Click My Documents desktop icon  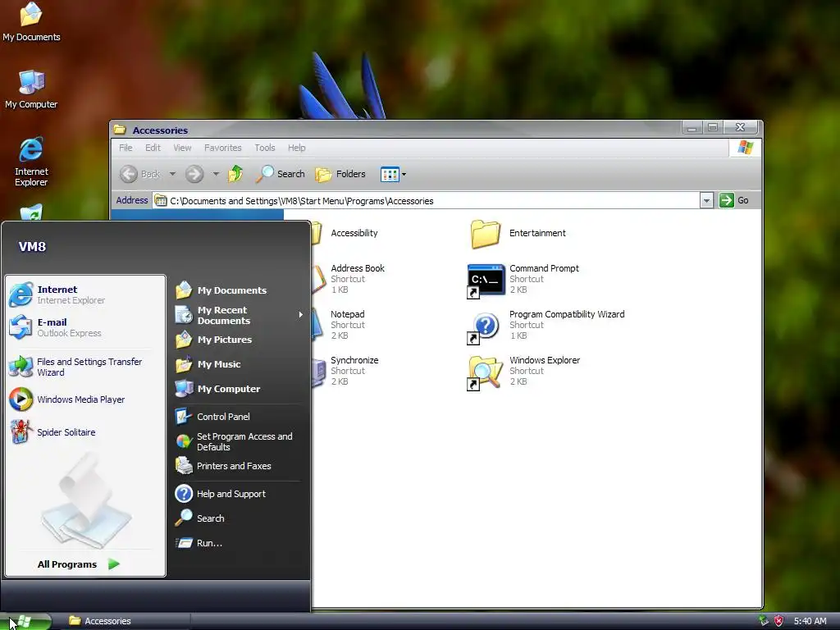click(31, 22)
